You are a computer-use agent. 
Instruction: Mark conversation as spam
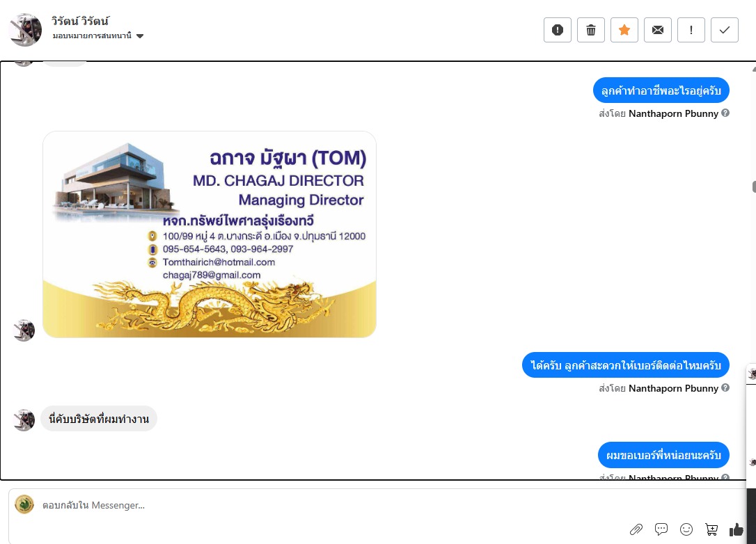click(558, 30)
